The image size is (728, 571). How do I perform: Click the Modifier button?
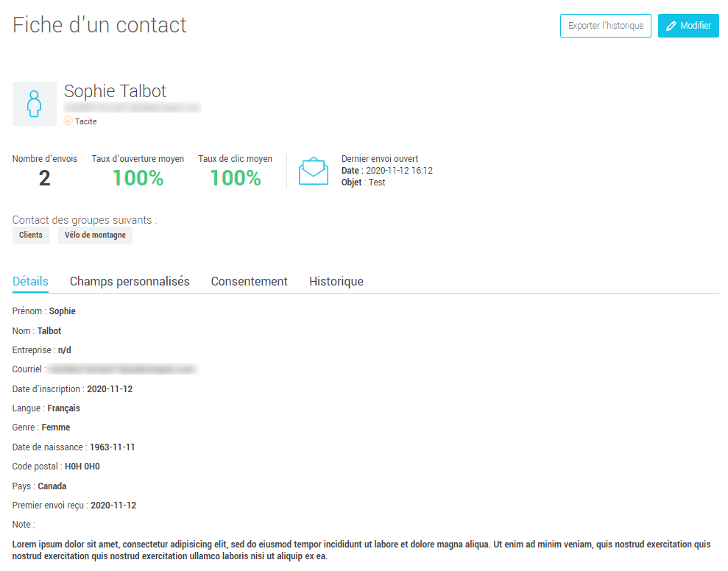688,25
